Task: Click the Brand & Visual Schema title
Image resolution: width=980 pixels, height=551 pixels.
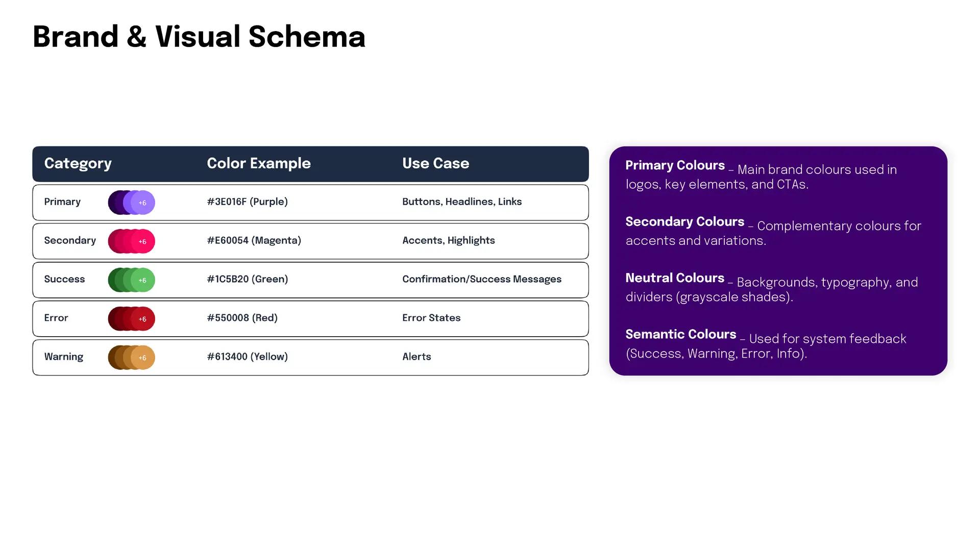Action: click(x=199, y=37)
